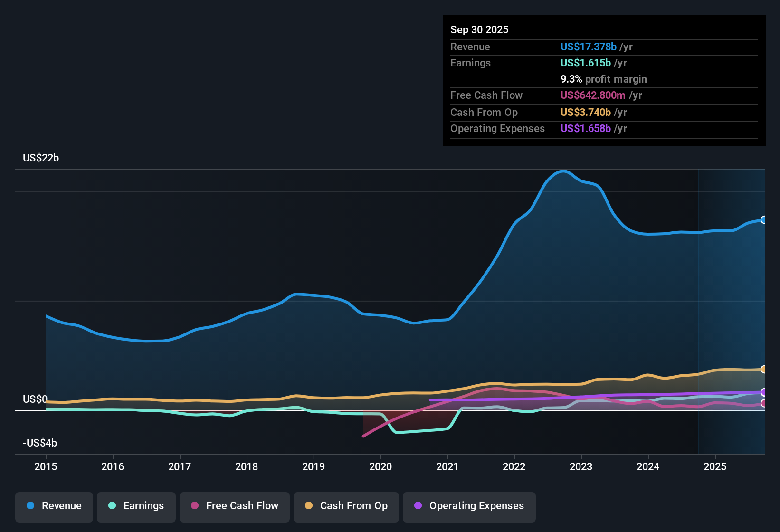Click the 9.3% profit margin text
The height and width of the screenshot is (532, 780).
pyautogui.click(x=603, y=79)
